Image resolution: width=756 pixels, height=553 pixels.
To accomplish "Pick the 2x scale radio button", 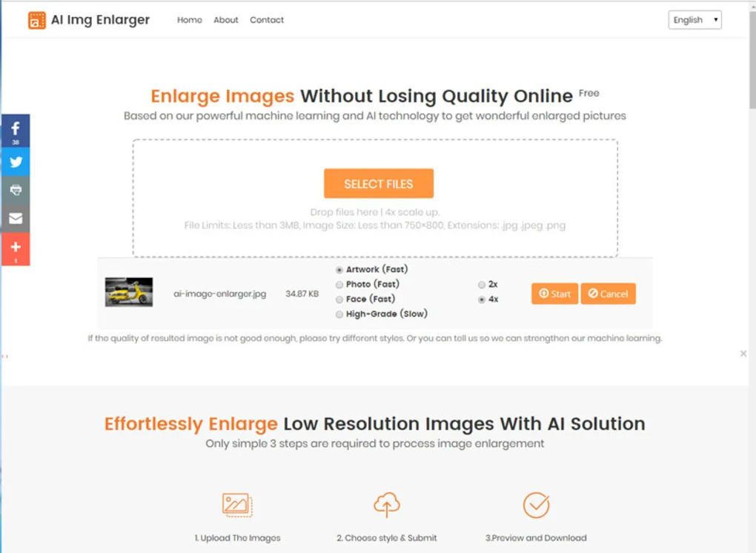I will click(482, 285).
